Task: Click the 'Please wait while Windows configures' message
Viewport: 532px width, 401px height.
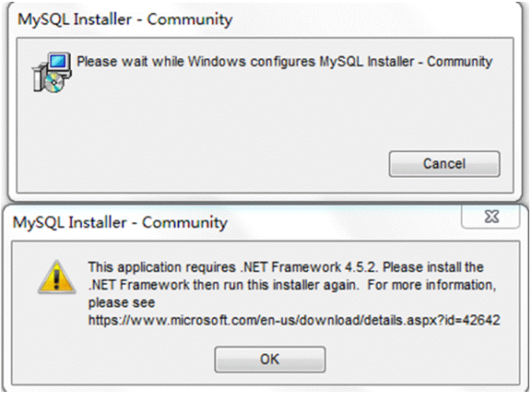Action: tap(284, 62)
